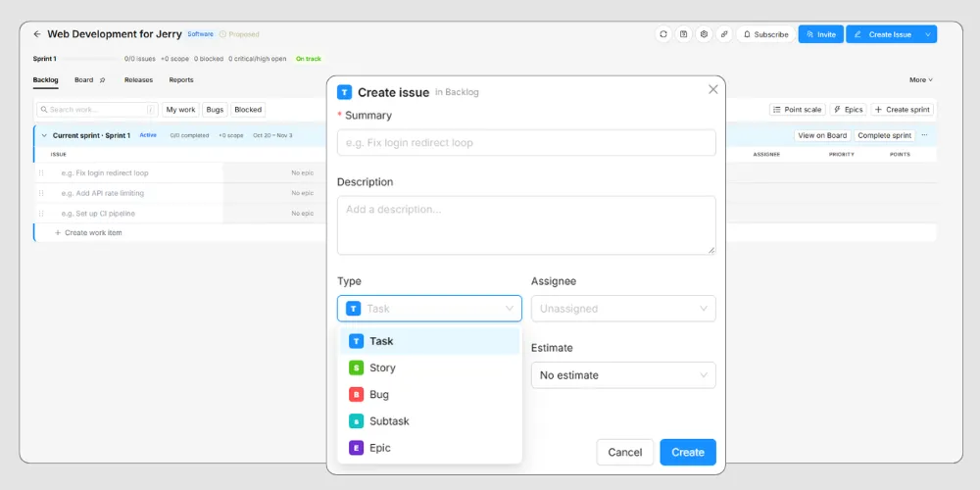The image size is (980, 490).
Task: Open the Estimate dropdown
Action: click(623, 375)
